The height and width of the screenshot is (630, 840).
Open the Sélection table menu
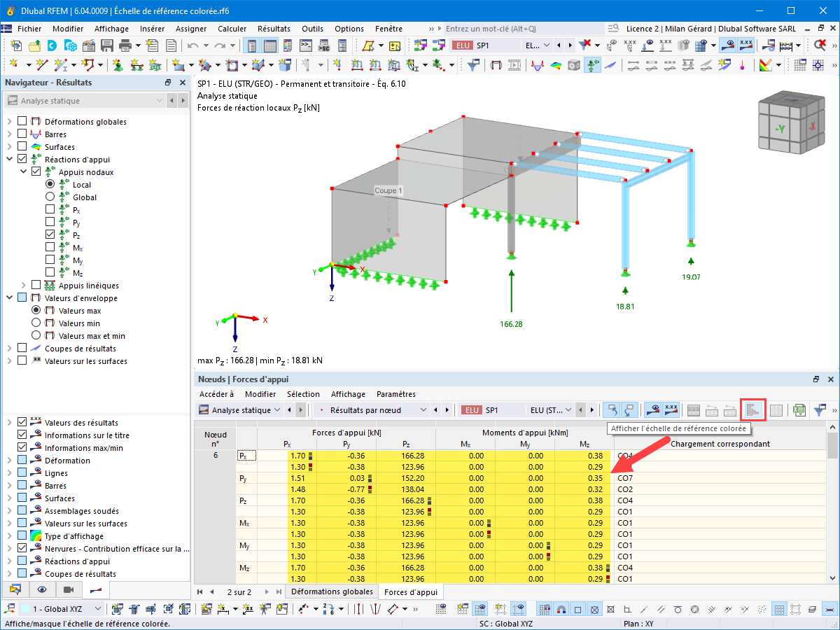coord(303,394)
